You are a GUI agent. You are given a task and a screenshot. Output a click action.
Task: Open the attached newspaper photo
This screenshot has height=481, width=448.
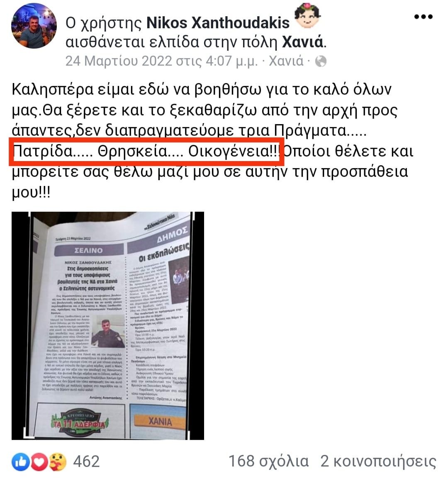(107, 325)
